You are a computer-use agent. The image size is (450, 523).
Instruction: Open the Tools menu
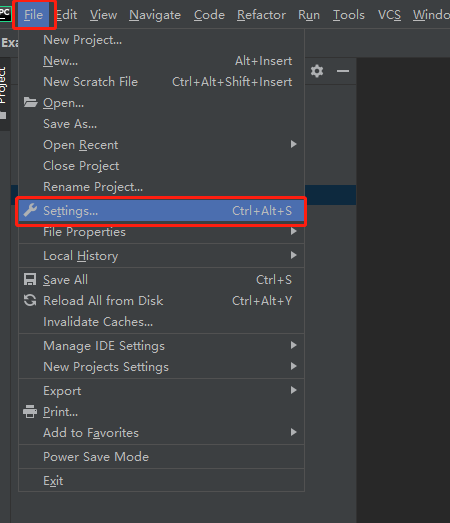pyautogui.click(x=349, y=15)
